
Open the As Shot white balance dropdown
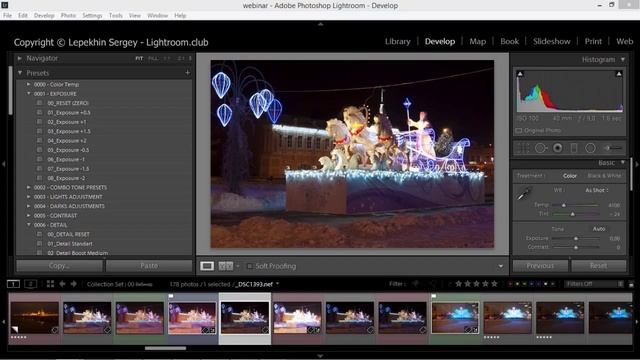pos(597,190)
